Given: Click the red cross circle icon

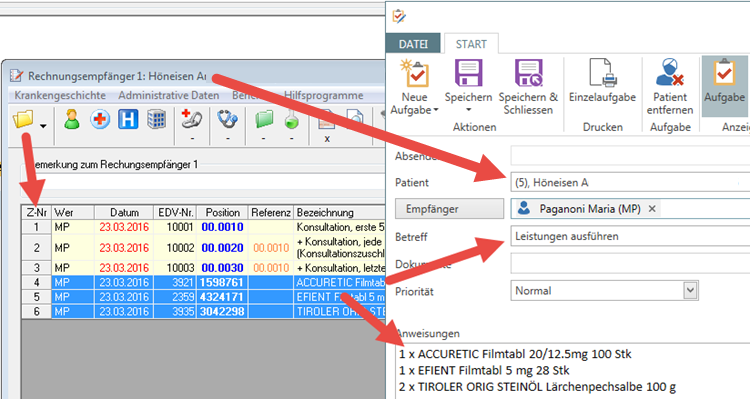Looking at the screenshot, I should click(x=100, y=119).
